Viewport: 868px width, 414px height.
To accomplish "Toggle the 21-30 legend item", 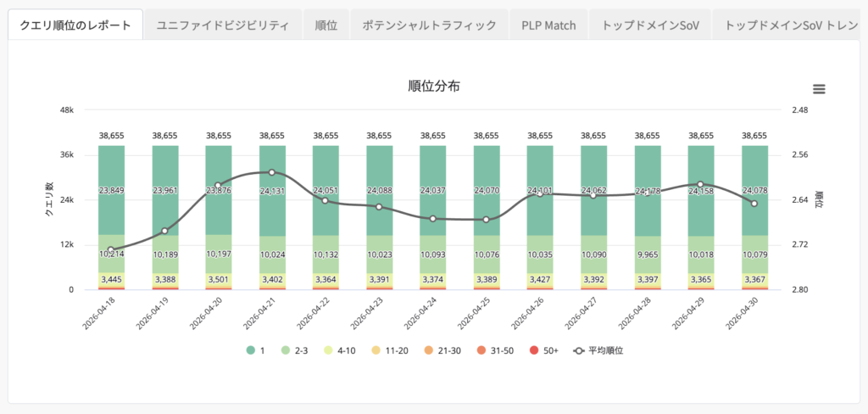I will point(441,351).
